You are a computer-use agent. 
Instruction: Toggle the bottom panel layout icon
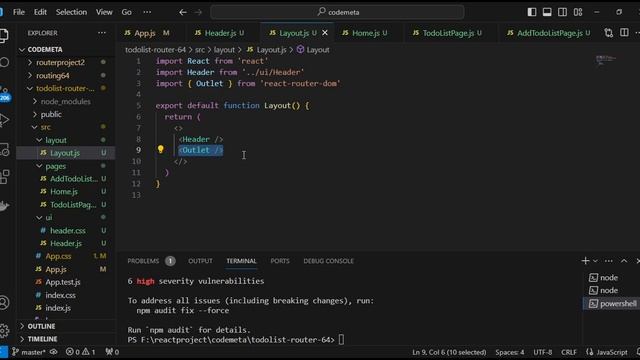(547, 12)
